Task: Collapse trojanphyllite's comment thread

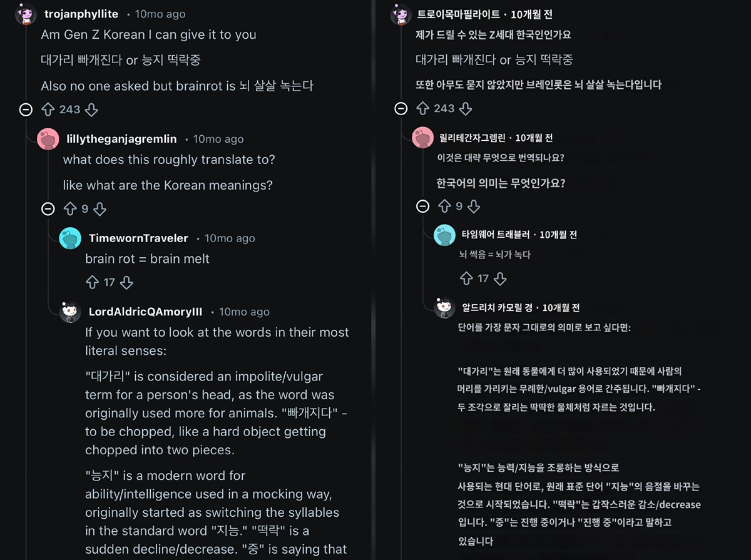Action: (26, 109)
